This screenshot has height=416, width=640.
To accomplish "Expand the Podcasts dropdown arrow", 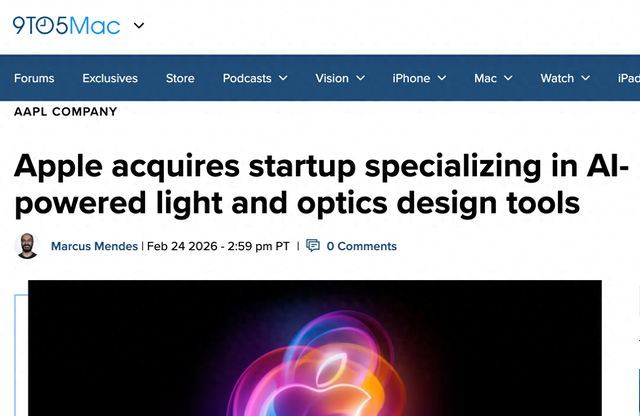I will (283, 78).
